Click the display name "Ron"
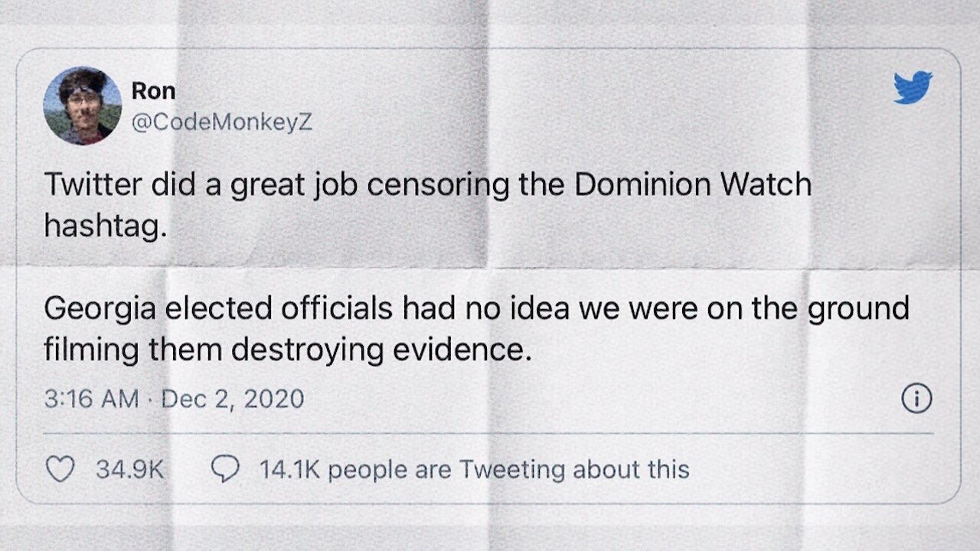Screen dimensions: 980x551 153,90
